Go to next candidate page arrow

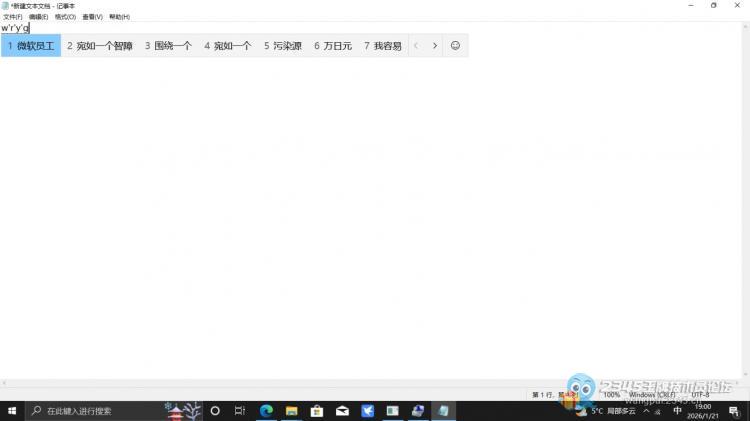(x=434, y=46)
